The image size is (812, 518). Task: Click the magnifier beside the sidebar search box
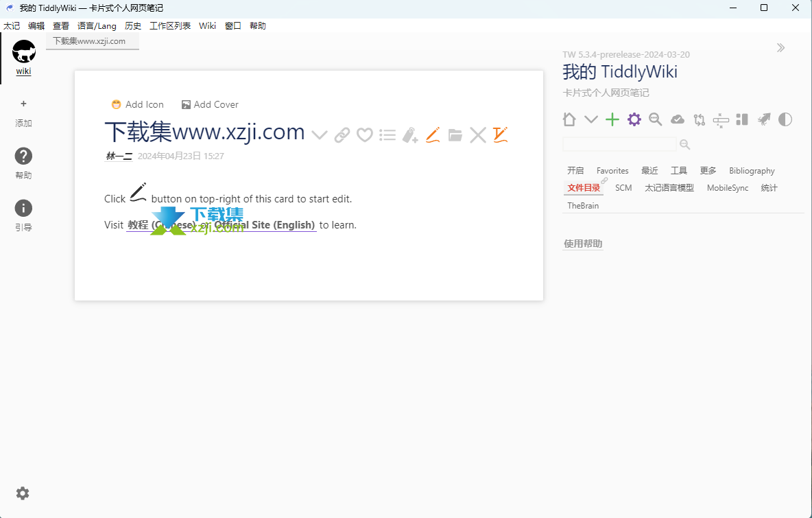tap(685, 145)
